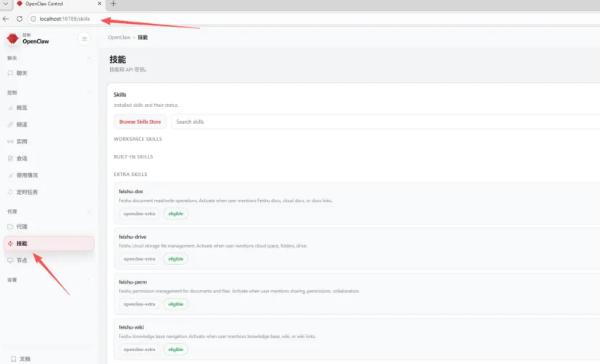Open 使用情况 usage in sidebar
The width and height of the screenshot is (600, 364).
coord(49,175)
